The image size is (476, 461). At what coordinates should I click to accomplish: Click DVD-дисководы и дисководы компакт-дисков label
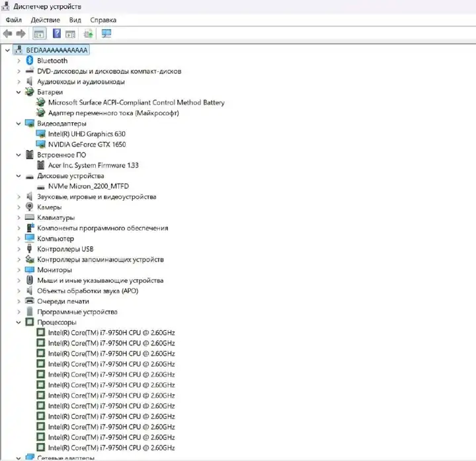click(x=109, y=71)
